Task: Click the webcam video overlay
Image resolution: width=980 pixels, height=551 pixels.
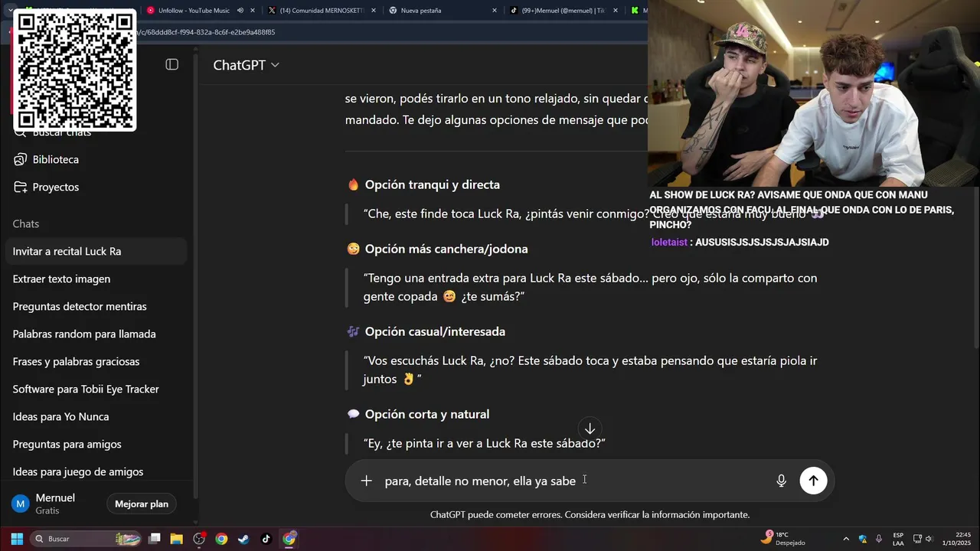Action: (814, 93)
